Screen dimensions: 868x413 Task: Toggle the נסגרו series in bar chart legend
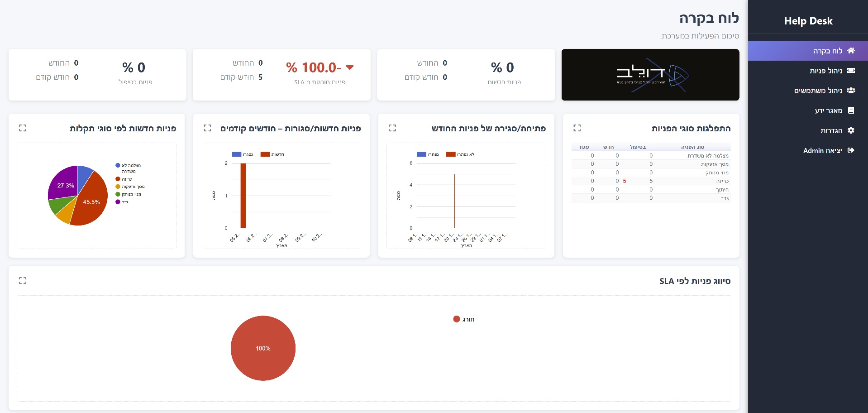point(243,154)
